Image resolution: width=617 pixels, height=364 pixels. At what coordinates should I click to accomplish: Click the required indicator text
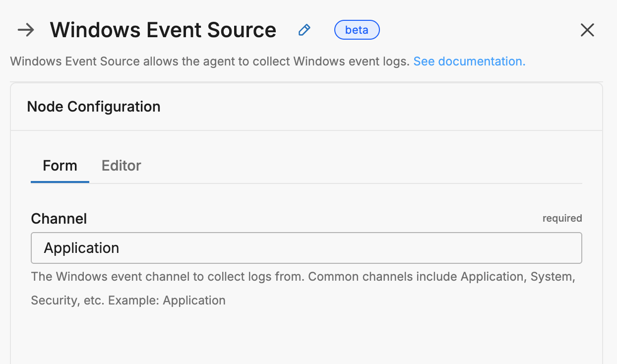tap(562, 218)
